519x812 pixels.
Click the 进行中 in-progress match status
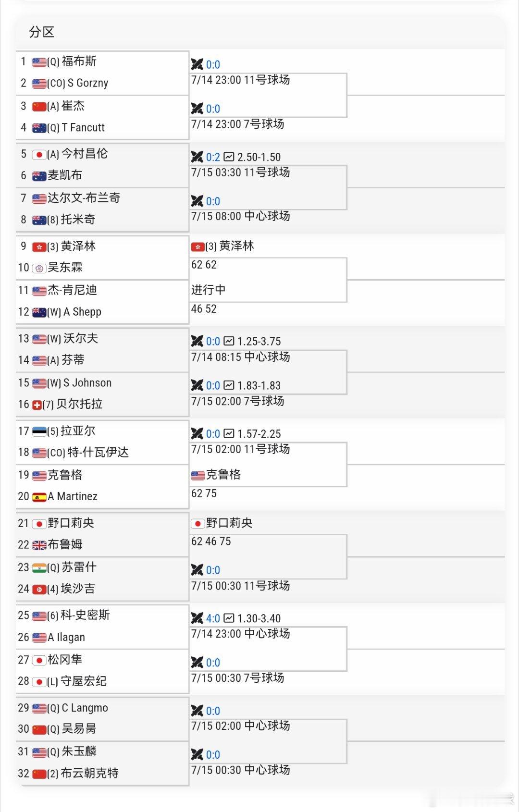point(208,290)
